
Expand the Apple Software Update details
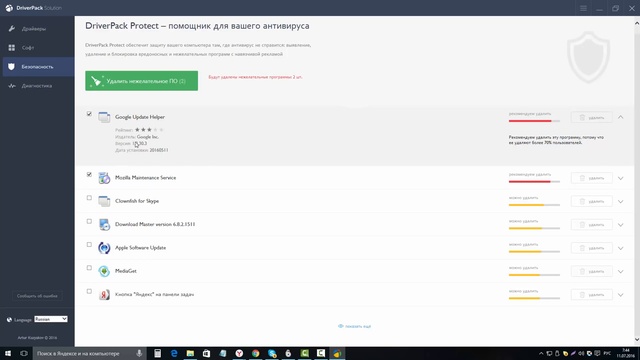[x=620, y=248]
